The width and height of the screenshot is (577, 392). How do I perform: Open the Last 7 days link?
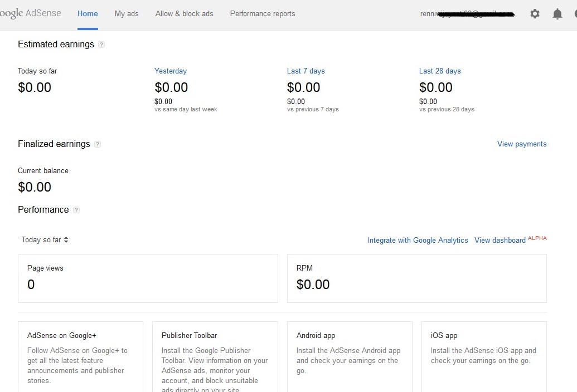[306, 71]
